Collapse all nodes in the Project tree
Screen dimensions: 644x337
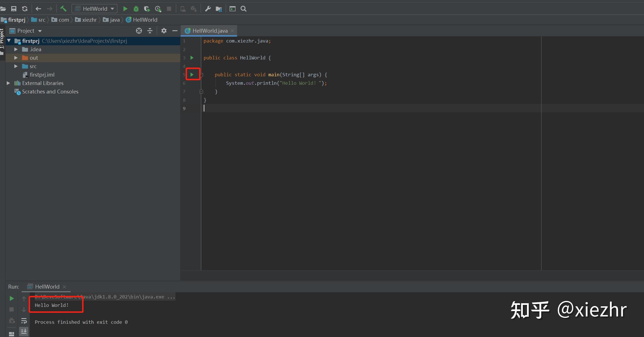[150, 31]
